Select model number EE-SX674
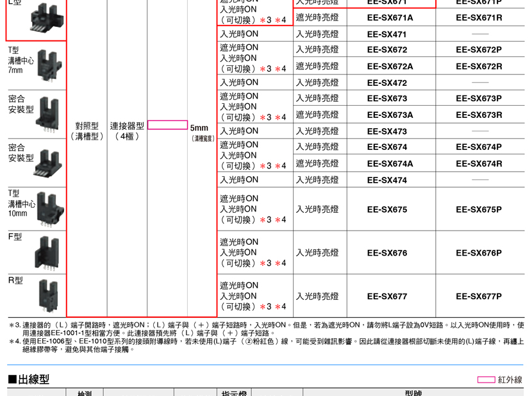 pos(387,147)
